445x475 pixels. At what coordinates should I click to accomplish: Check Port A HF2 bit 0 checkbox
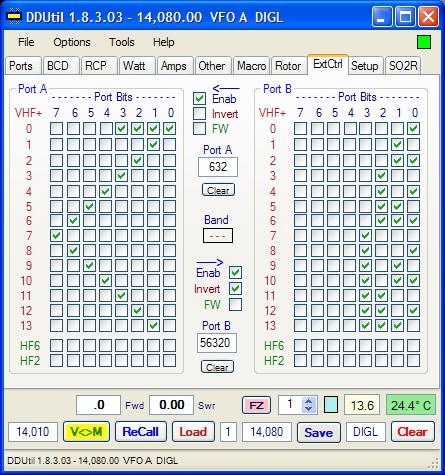pos(170,360)
